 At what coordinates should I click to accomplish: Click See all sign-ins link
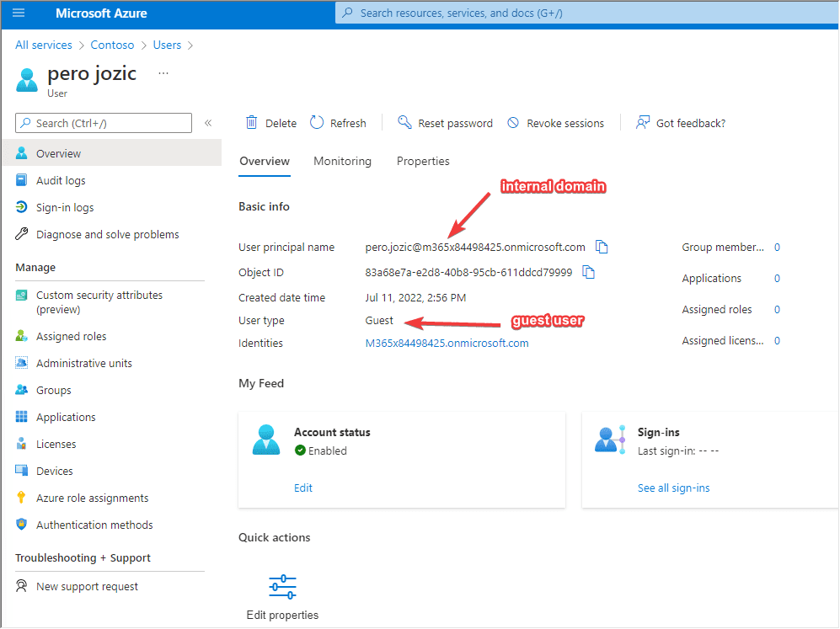tap(673, 488)
